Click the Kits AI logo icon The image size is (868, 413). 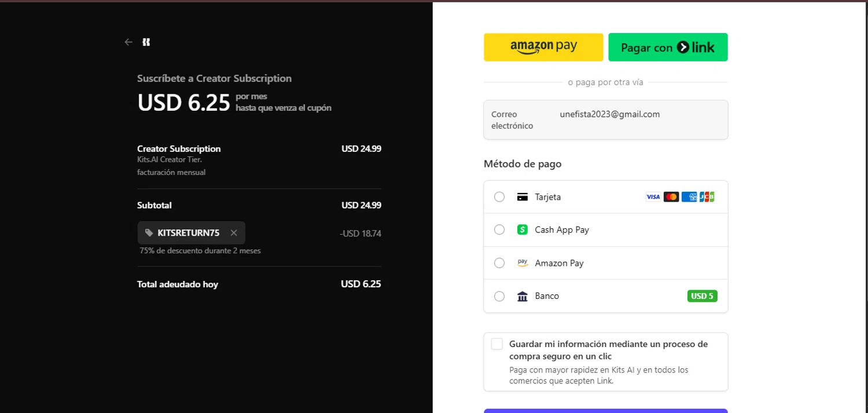pyautogui.click(x=146, y=42)
